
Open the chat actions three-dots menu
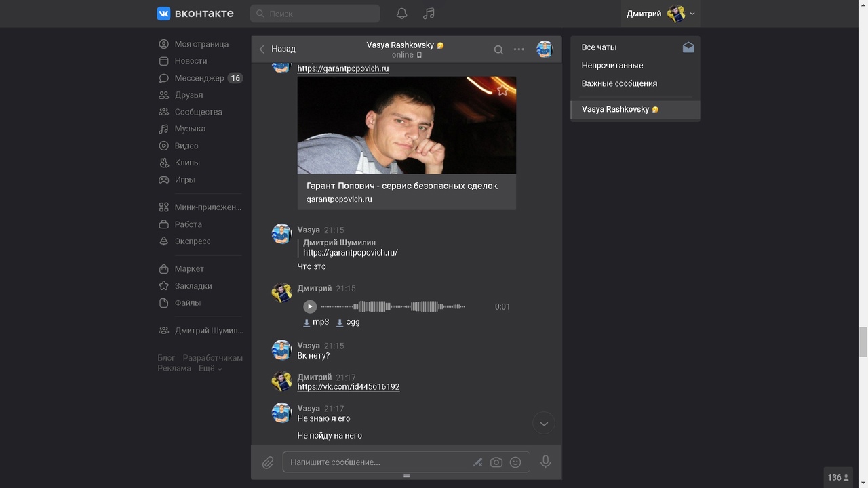pos(519,49)
